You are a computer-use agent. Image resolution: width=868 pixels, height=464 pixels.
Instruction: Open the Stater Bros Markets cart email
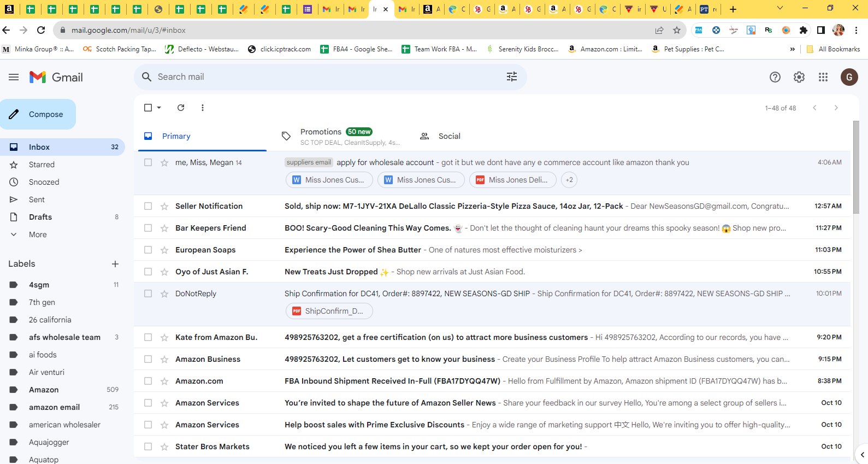[x=492, y=447]
